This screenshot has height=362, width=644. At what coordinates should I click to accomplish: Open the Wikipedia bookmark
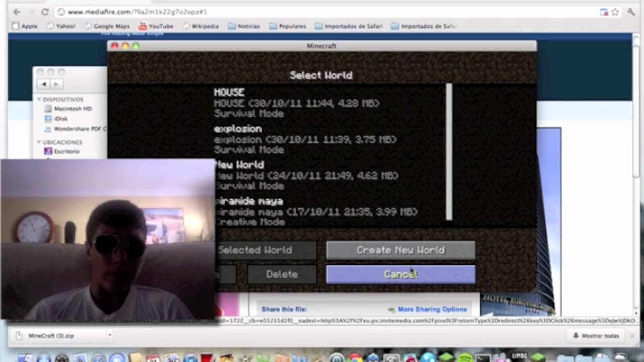pyautogui.click(x=200, y=26)
